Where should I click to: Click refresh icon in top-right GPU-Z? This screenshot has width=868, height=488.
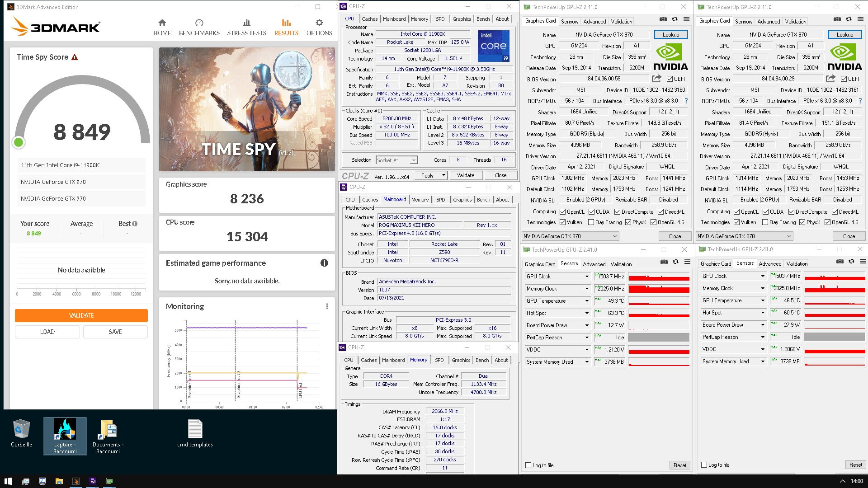point(849,19)
